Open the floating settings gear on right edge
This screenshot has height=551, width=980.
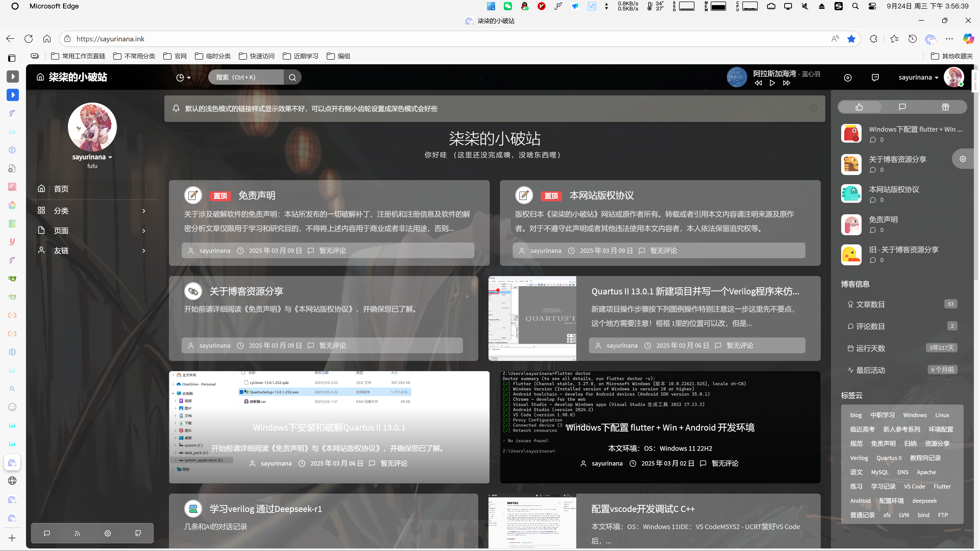click(962, 159)
